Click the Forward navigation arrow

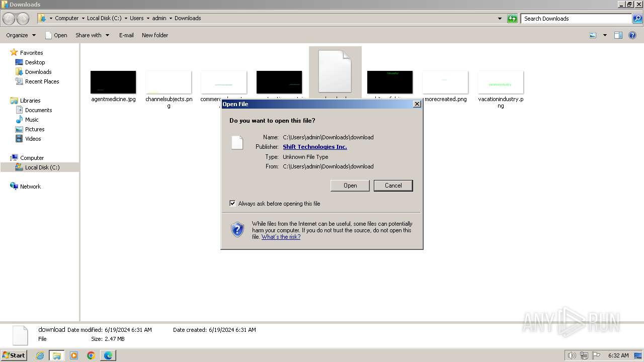23,19
